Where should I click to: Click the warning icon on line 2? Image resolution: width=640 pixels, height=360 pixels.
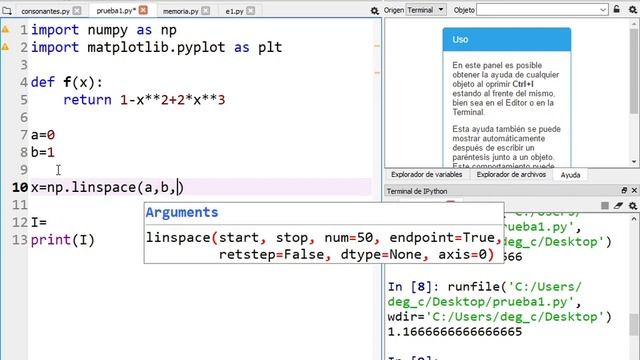(5, 47)
